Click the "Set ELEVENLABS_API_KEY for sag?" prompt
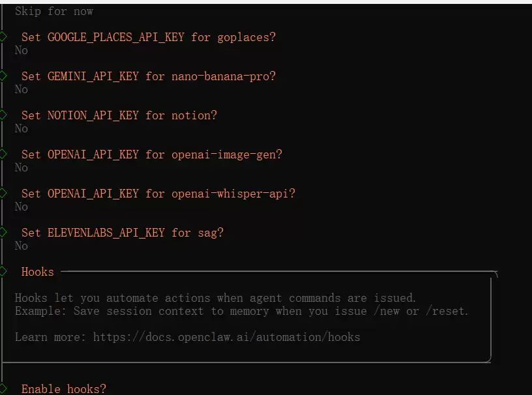The height and width of the screenshot is (395, 532). click(x=123, y=233)
